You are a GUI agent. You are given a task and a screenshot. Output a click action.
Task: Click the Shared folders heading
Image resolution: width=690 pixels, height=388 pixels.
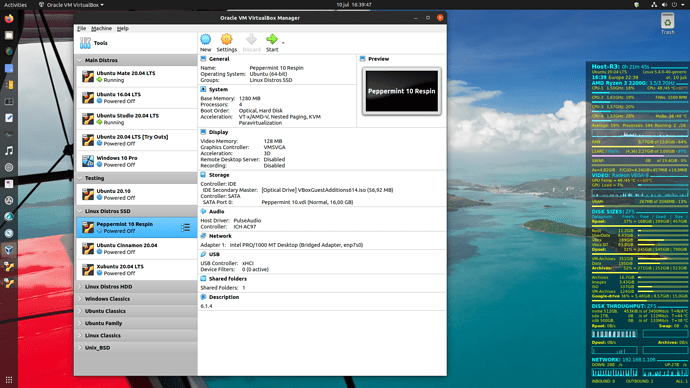click(228, 279)
